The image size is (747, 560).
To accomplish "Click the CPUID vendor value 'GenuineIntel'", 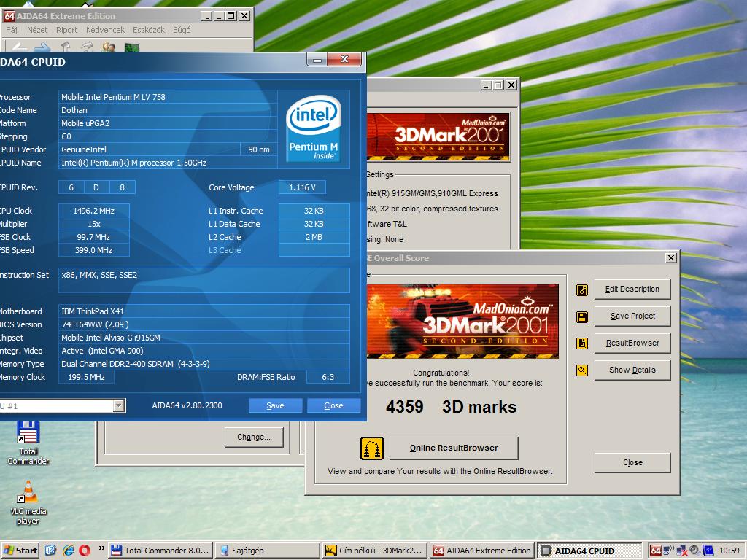I will click(x=84, y=149).
